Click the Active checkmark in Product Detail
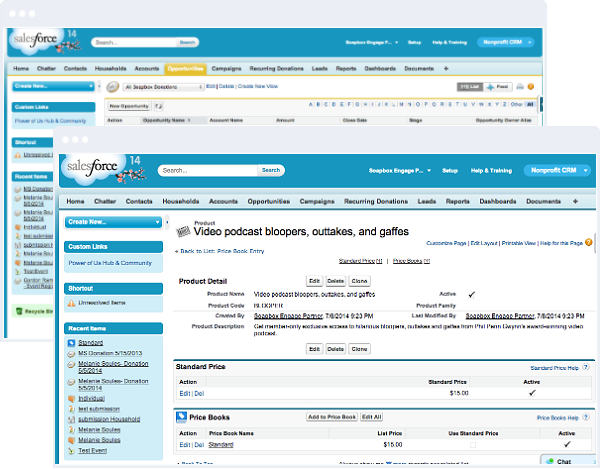The image size is (600, 469). [x=471, y=295]
